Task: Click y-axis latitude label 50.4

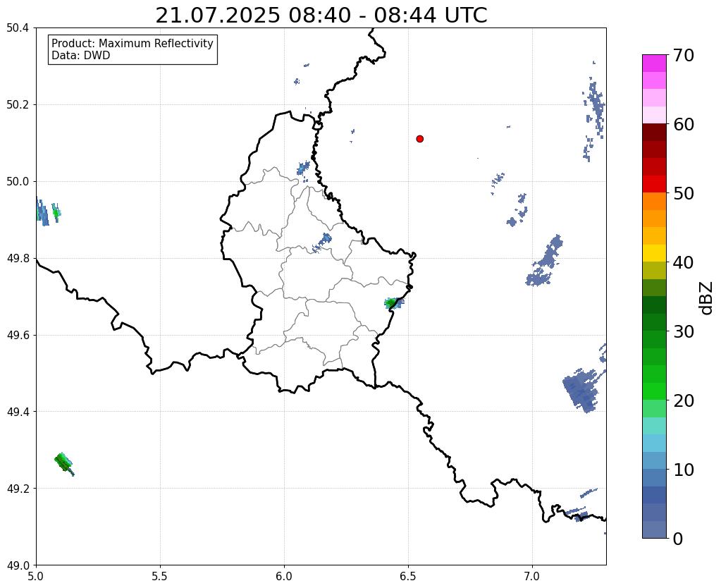Action: [x=18, y=28]
